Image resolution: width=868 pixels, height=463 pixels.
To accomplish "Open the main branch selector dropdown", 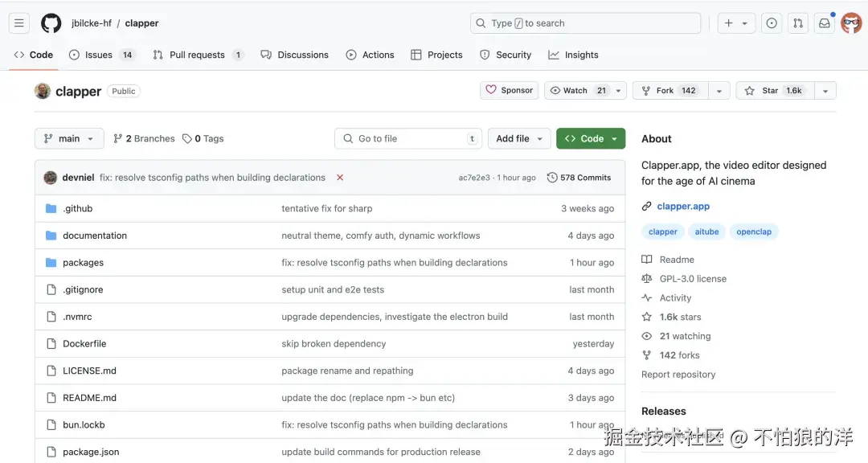I will [x=69, y=138].
